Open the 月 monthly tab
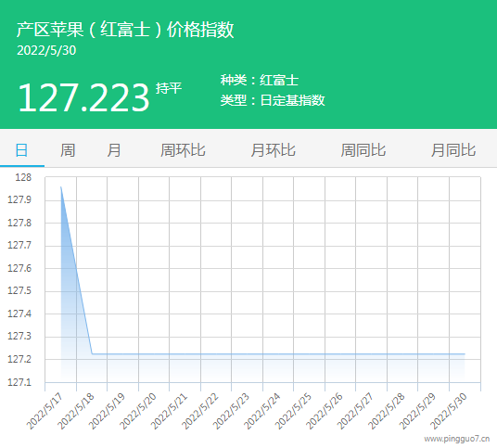 113,150
